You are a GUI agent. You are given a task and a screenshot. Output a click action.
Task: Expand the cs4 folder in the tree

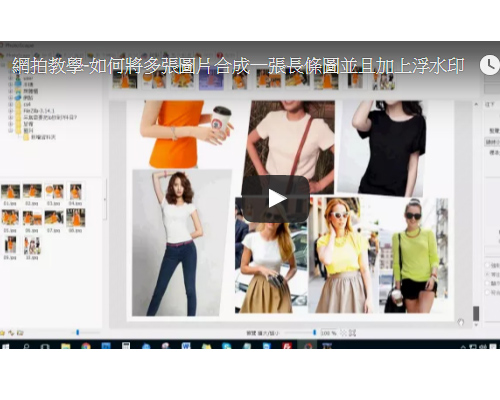coord(10,104)
